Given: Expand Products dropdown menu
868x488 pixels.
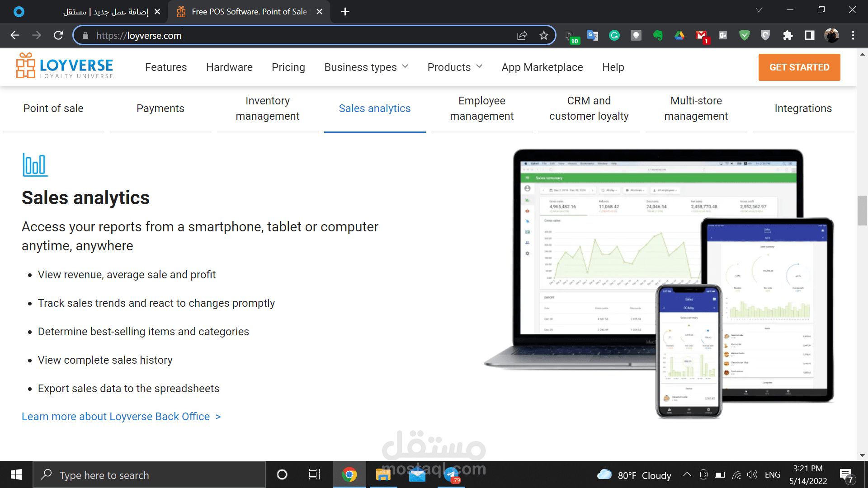Looking at the screenshot, I should [455, 67].
